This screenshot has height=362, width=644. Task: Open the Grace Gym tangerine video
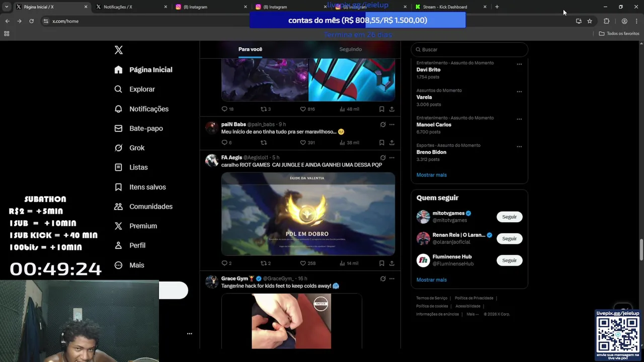(291, 321)
